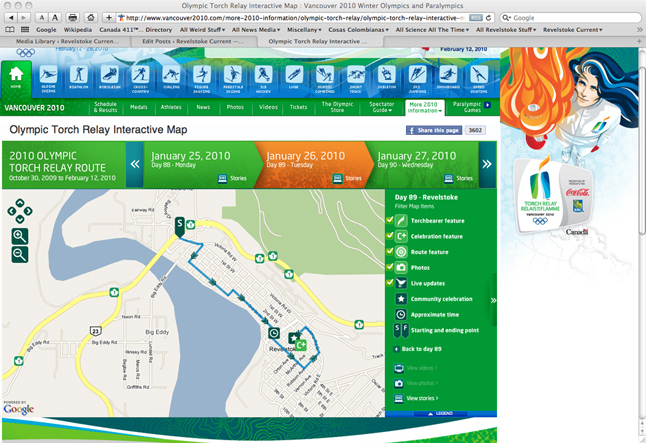Uncheck Celebration feature filter
This screenshot has width=646, height=443.
[390, 235]
